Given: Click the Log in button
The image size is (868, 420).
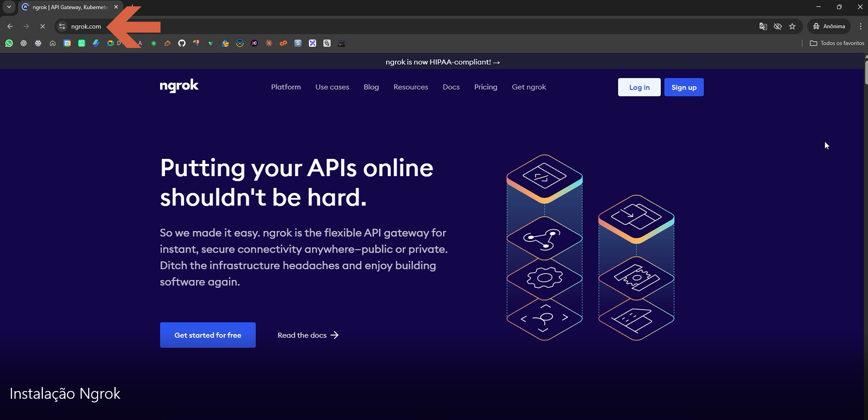Looking at the screenshot, I should [639, 87].
